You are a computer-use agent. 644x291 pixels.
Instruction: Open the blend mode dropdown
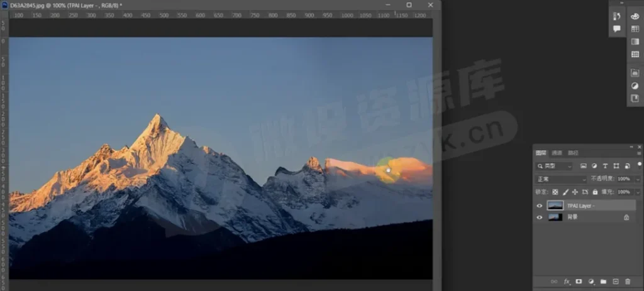pos(561,179)
